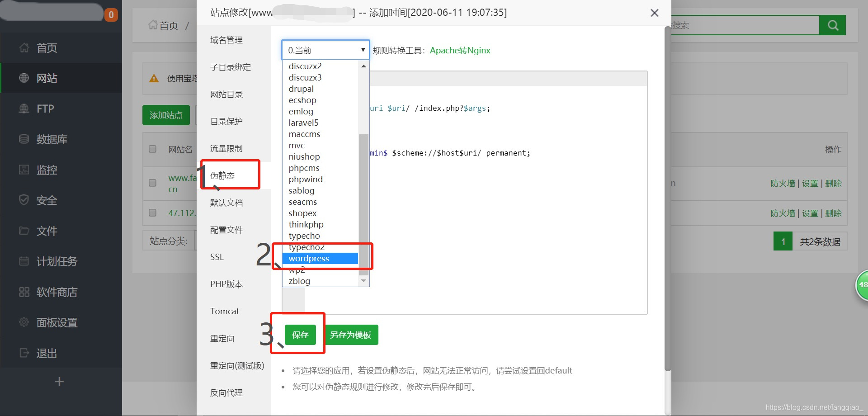Choose drupal in the rule list
The width and height of the screenshot is (868, 416).
[x=301, y=89]
